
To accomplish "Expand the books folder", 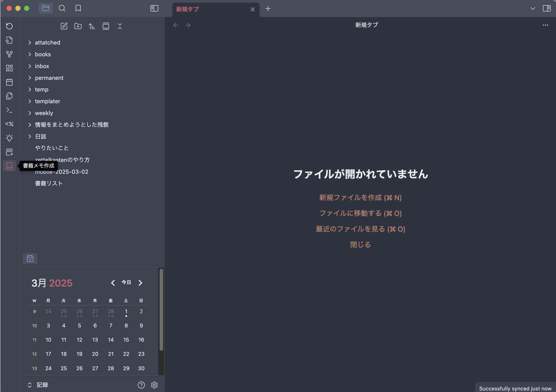I will pos(43,54).
